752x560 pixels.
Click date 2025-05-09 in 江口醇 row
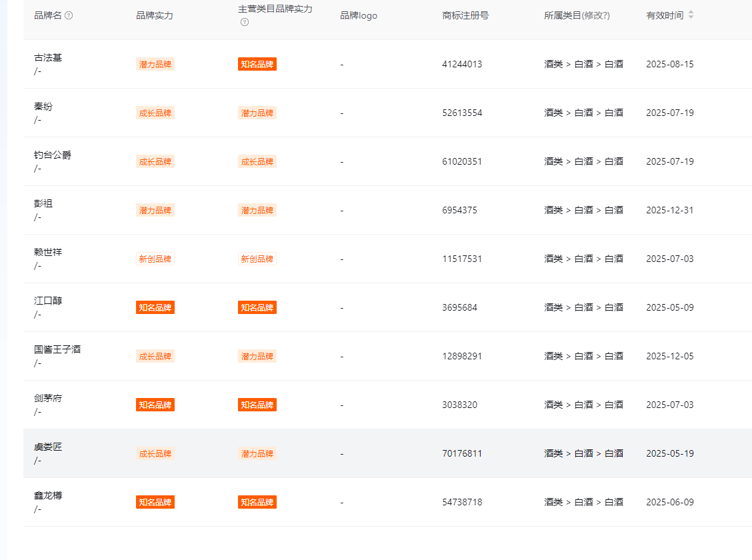click(x=669, y=307)
